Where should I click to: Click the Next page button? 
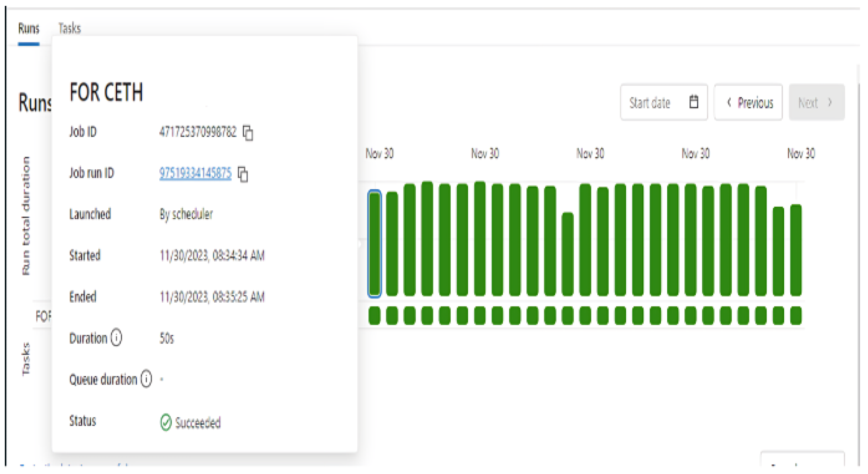[x=817, y=103]
